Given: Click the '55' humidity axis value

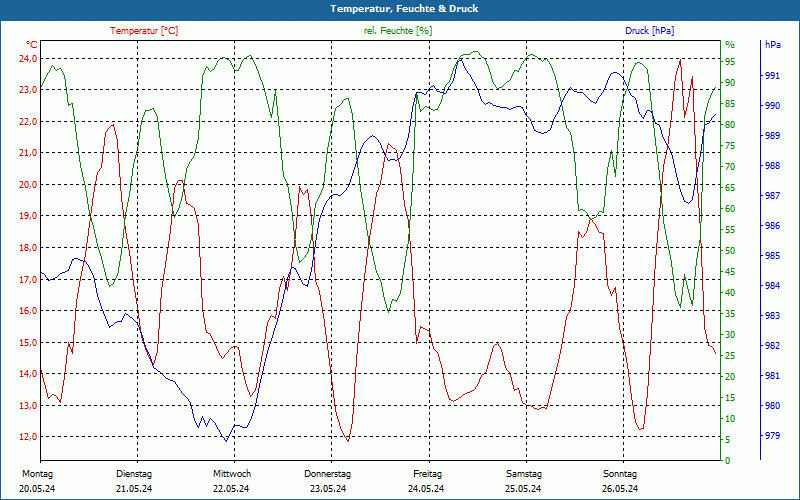Looking at the screenshot, I should click(731, 230).
